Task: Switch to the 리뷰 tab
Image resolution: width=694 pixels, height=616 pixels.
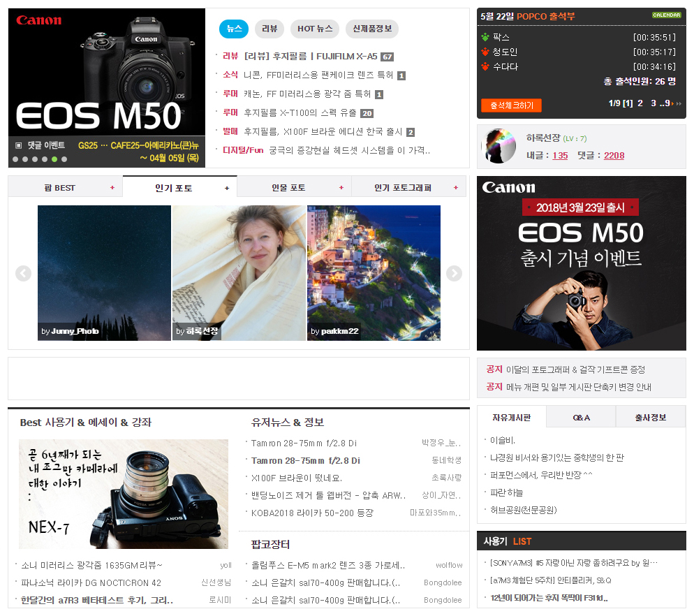Action: point(270,29)
